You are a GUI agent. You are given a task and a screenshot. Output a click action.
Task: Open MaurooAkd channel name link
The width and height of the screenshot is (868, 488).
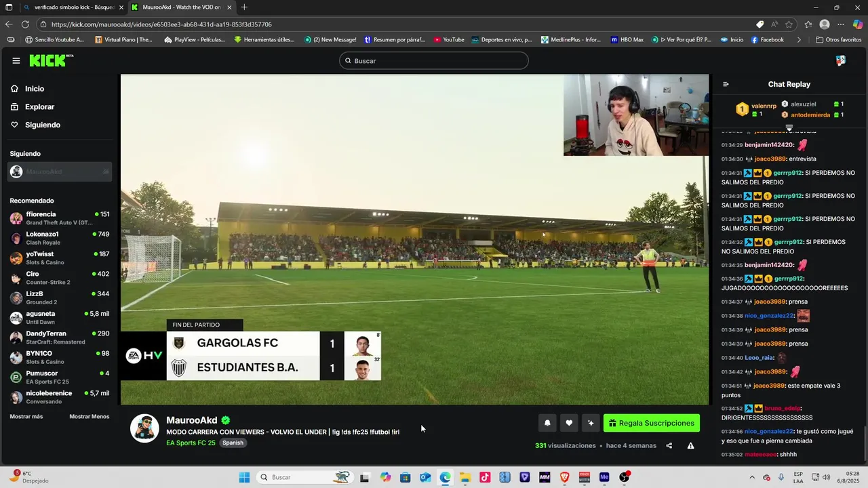pos(192,420)
